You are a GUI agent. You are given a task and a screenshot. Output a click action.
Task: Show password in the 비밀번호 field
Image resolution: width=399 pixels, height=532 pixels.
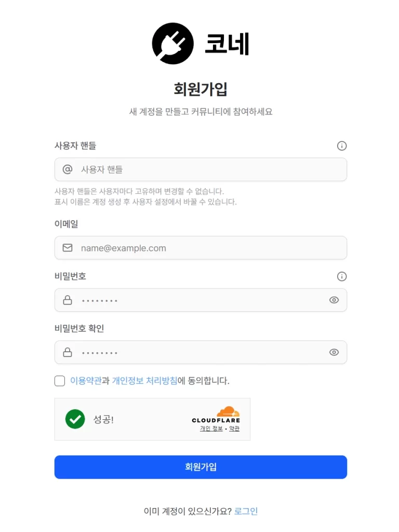(334, 300)
